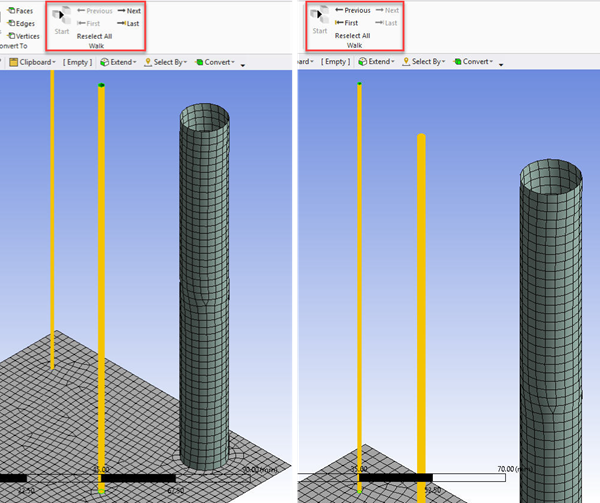Expand the right screenshot's toolbar overflow arrow
Screen dimensions: 600x503
click(x=501, y=65)
